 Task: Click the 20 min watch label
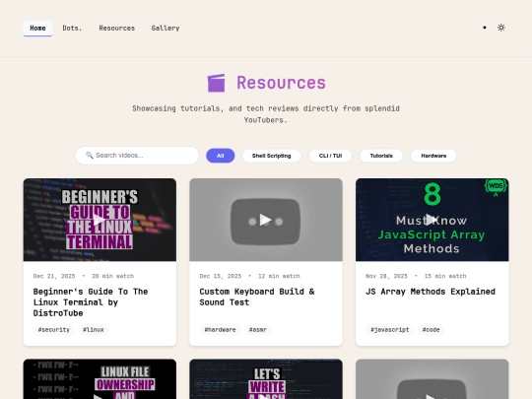tap(112, 276)
